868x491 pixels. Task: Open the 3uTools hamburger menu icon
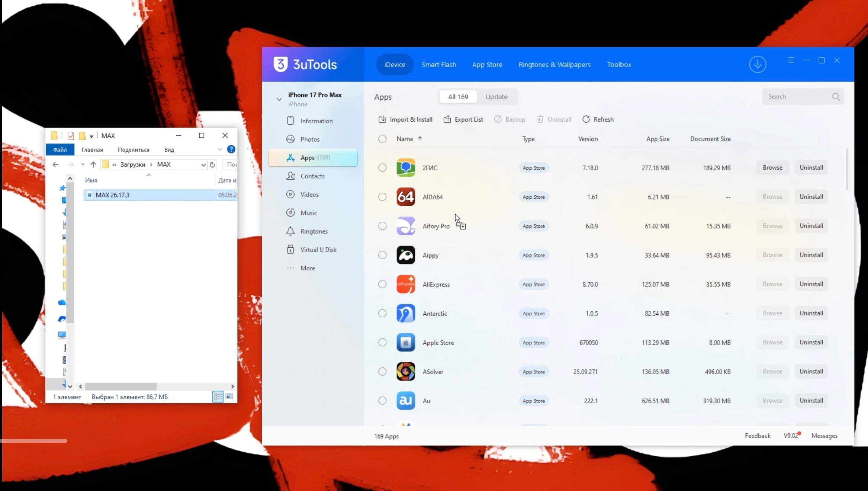(791, 60)
